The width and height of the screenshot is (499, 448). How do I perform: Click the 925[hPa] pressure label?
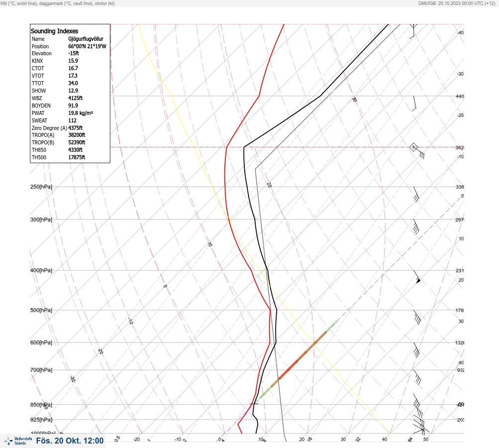pos(41,420)
